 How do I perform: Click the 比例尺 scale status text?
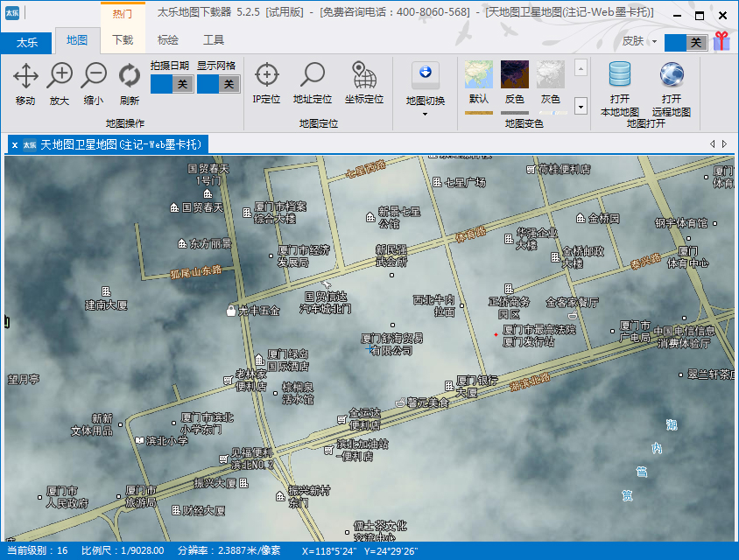(123, 550)
